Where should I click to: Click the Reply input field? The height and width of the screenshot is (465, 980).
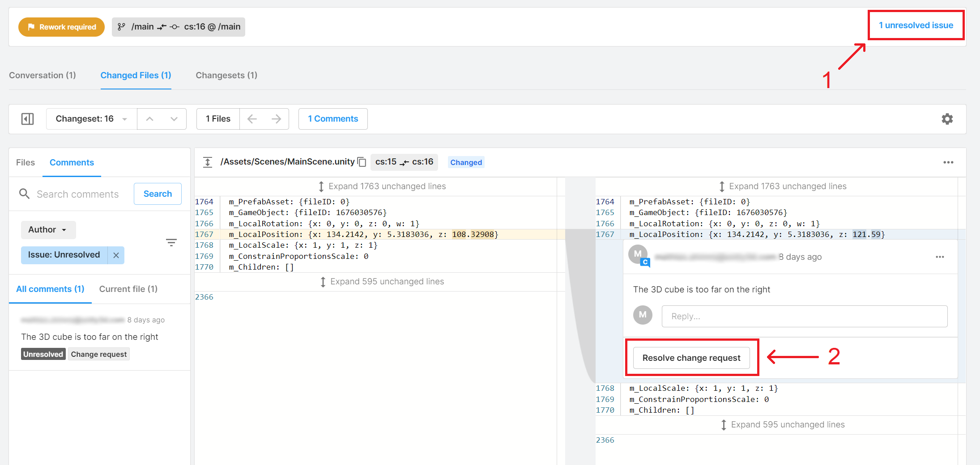[804, 317]
